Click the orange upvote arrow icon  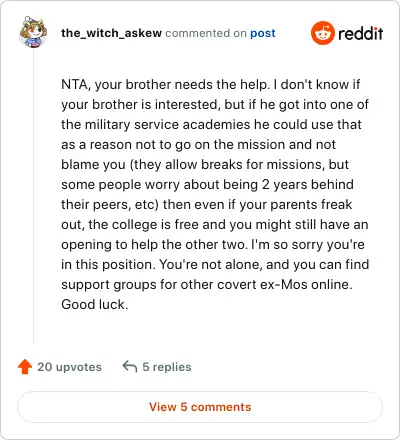coord(25,367)
